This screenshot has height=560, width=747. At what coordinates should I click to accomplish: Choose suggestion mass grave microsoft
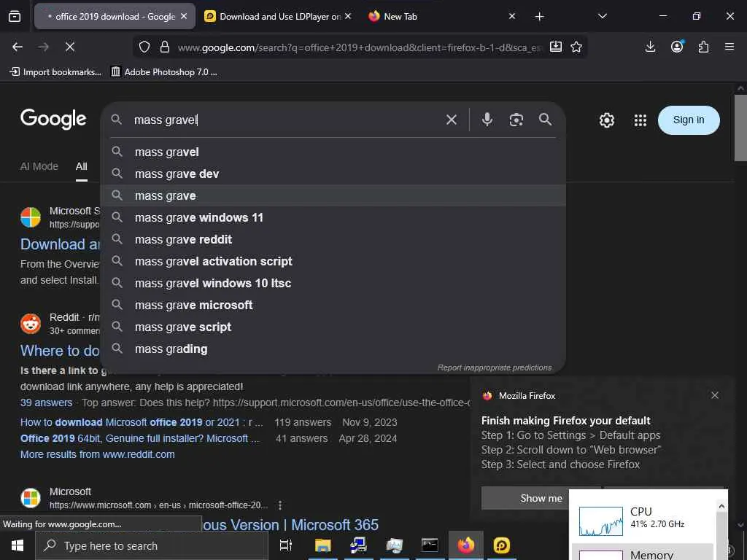tap(333, 306)
